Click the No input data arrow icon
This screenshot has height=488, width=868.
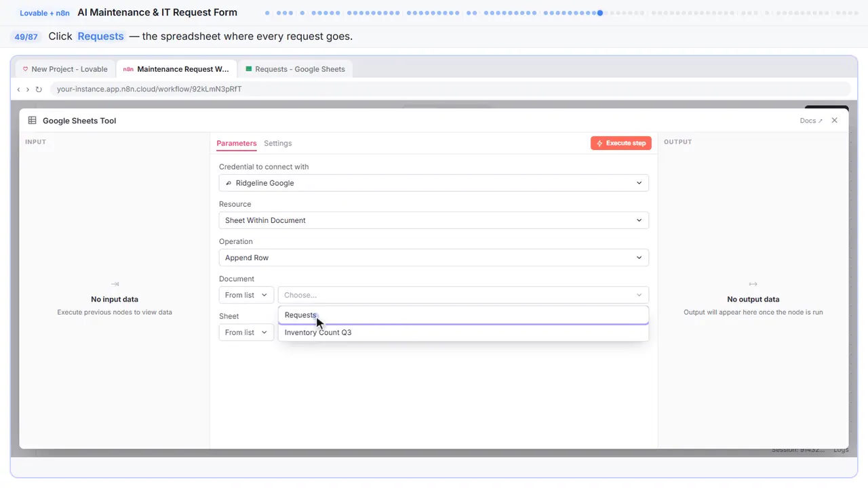pyautogui.click(x=115, y=284)
